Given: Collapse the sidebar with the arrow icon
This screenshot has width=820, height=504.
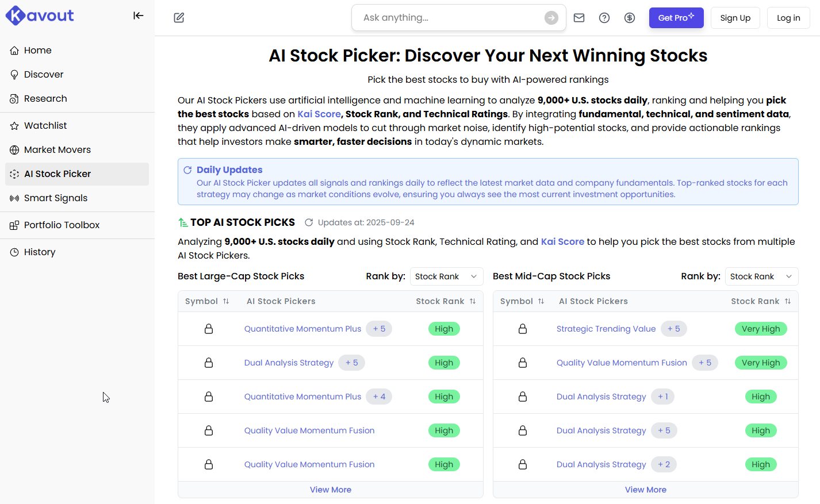Looking at the screenshot, I should [x=138, y=16].
